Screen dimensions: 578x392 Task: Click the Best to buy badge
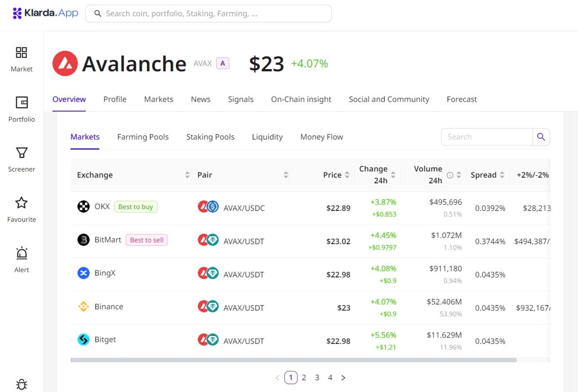[x=136, y=207]
